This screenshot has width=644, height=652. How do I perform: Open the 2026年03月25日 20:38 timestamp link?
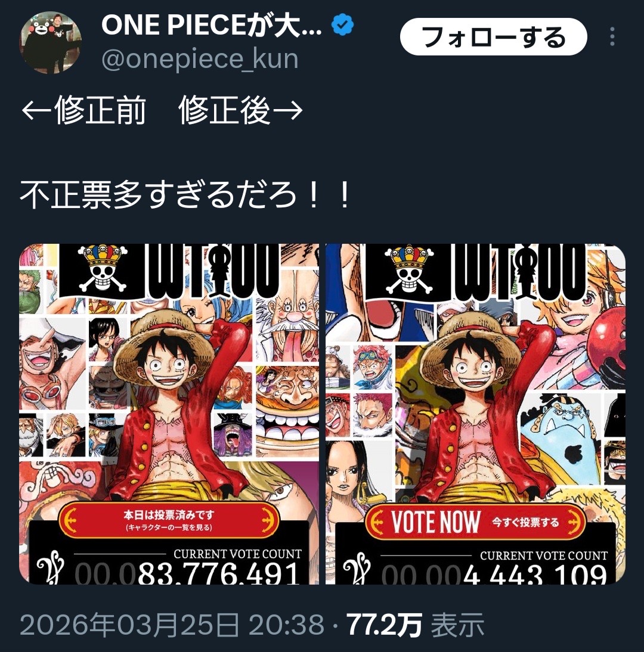pos(172,624)
